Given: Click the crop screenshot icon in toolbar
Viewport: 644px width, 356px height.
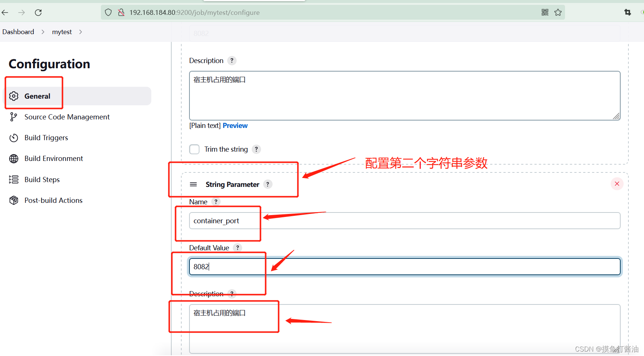Looking at the screenshot, I should coord(628,13).
